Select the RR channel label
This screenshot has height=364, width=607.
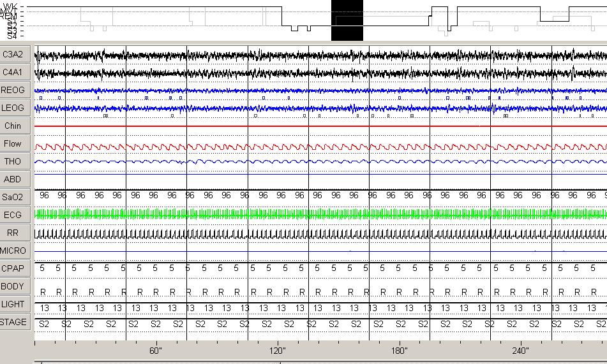[15, 233]
